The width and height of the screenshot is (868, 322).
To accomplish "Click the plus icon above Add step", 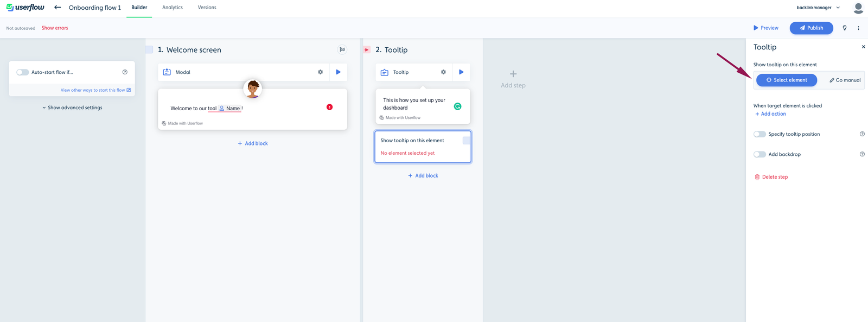I will [x=513, y=74].
